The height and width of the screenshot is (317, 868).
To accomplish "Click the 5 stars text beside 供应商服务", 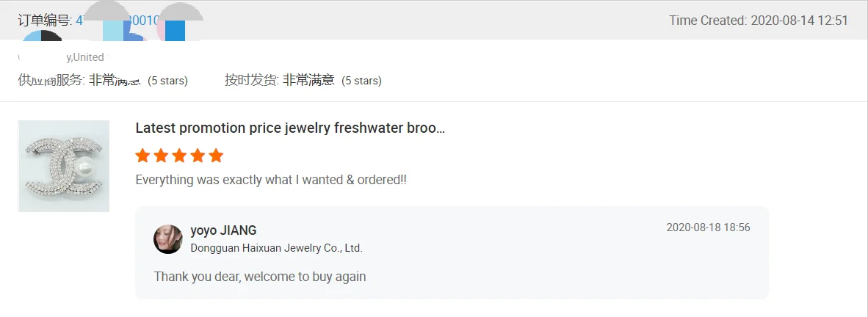I will tap(167, 81).
